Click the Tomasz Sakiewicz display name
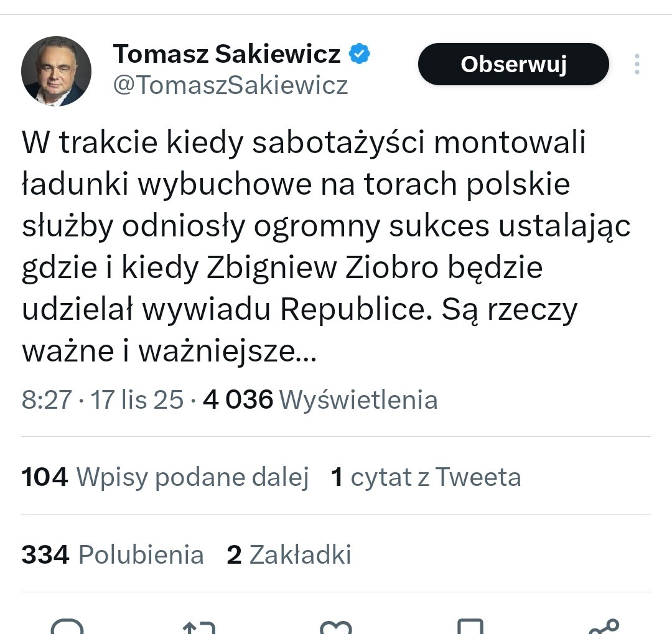 click(x=226, y=54)
